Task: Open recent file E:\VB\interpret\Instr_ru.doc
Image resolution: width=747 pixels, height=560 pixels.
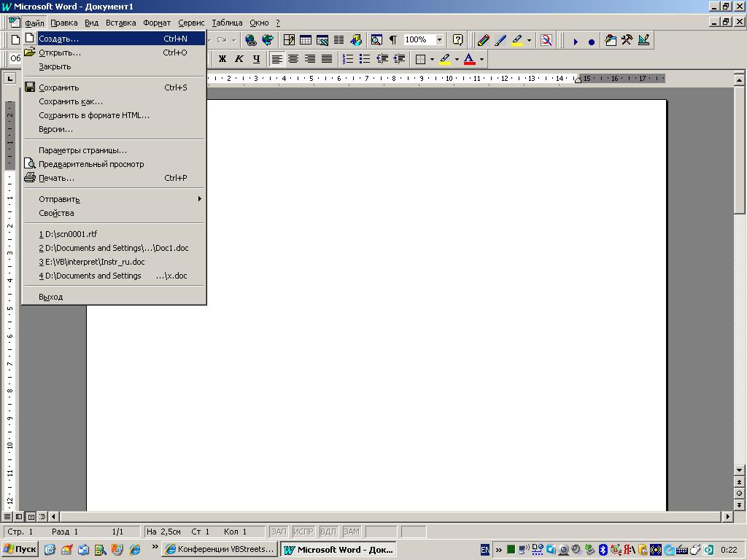Action: 114,262
